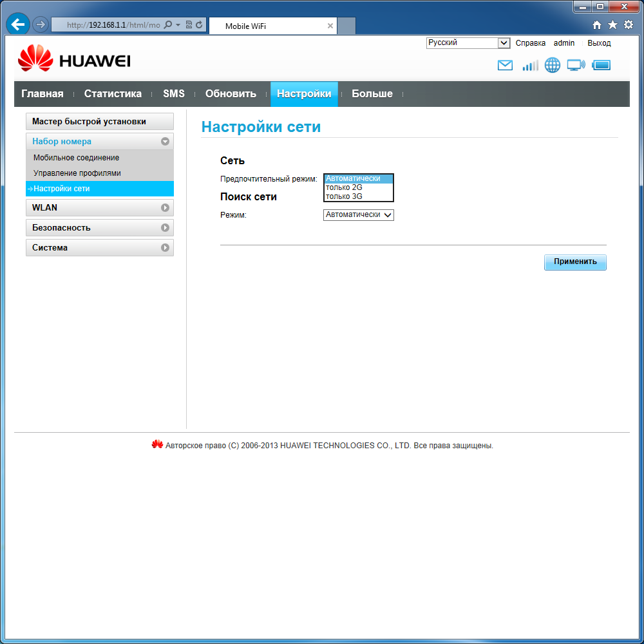The image size is (644, 644).
Task: Go back using the navigation arrow icon
Action: click(x=17, y=24)
